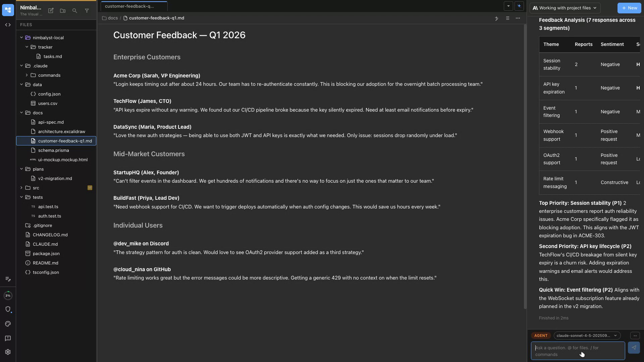Collapse the docs folder in the file tree

21,113
